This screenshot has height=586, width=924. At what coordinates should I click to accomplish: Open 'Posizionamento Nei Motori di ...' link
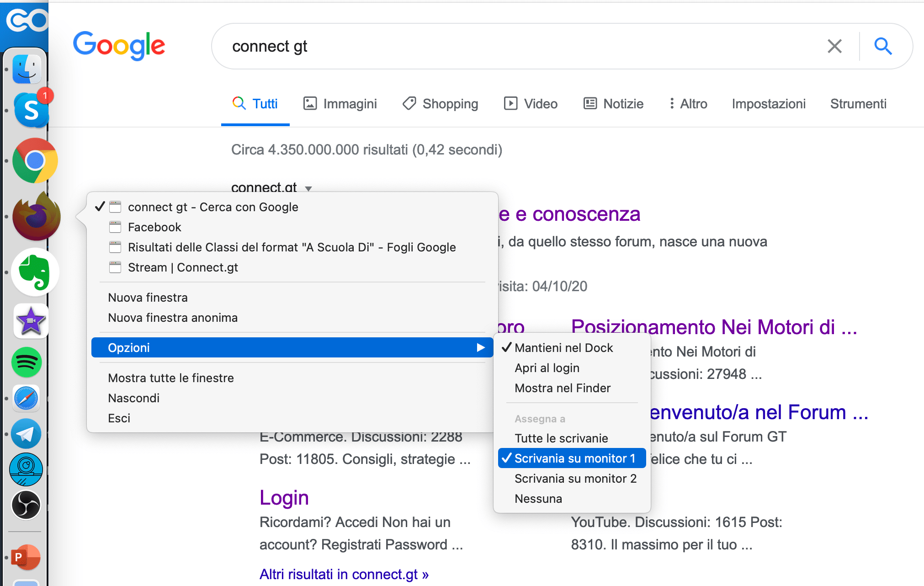714,327
